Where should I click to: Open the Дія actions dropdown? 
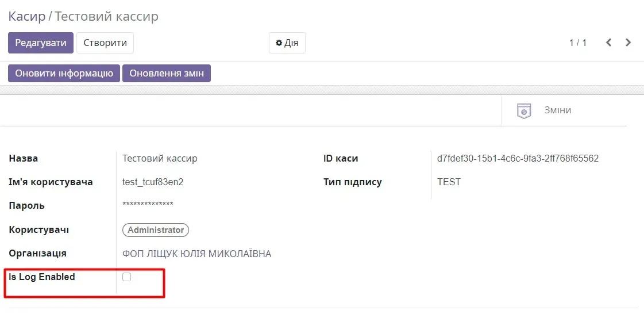click(x=287, y=43)
